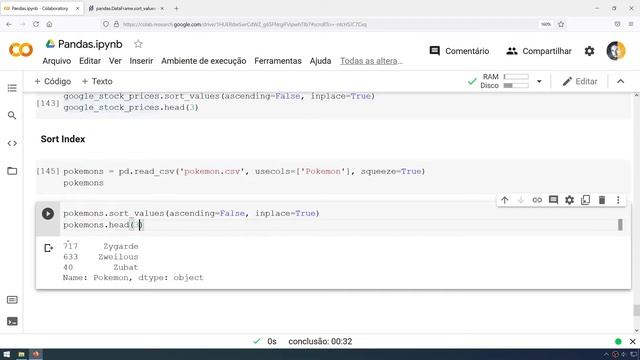The height and width of the screenshot is (360, 640).
Task: Clear the cell output icon
Action: click(x=49, y=248)
